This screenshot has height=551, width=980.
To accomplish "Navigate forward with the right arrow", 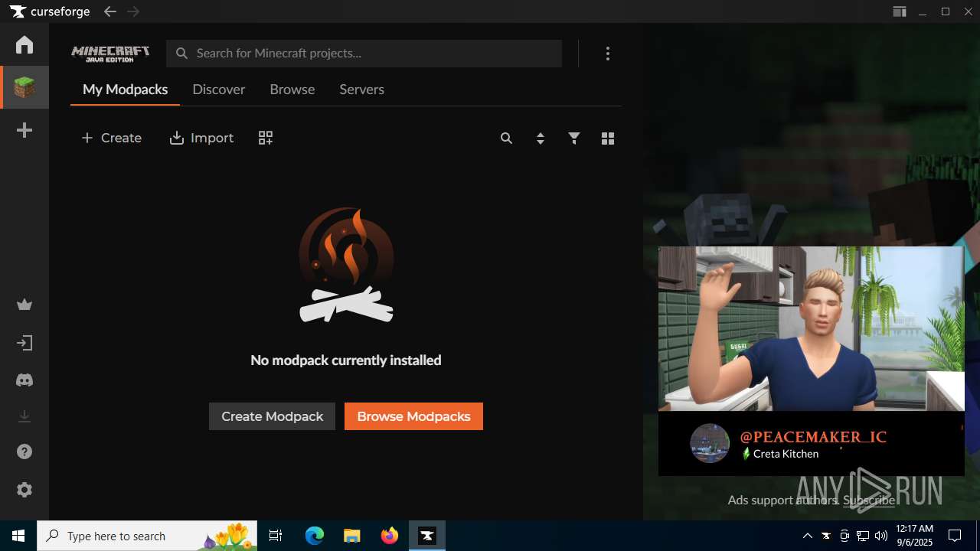I will [133, 11].
